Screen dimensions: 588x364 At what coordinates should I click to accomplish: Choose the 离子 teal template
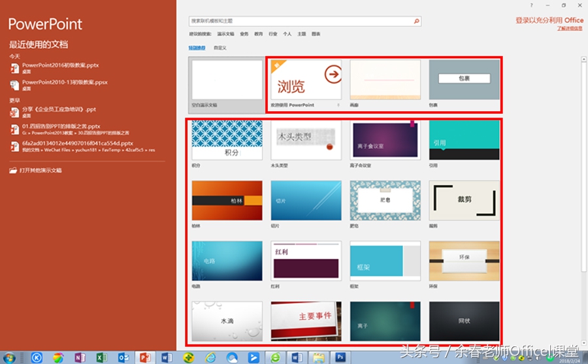[x=385, y=322]
